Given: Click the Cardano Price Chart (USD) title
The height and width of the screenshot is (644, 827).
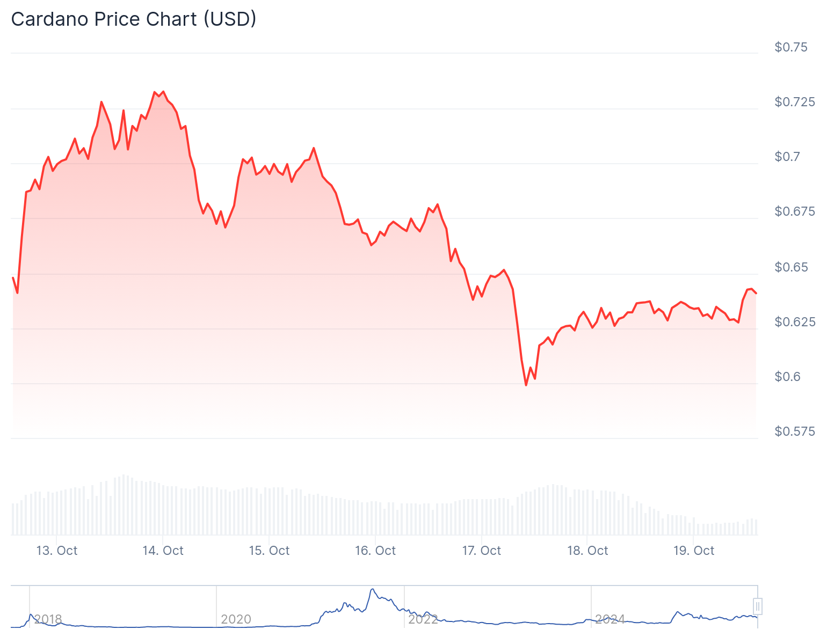Looking at the screenshot, I should point(134,19).
